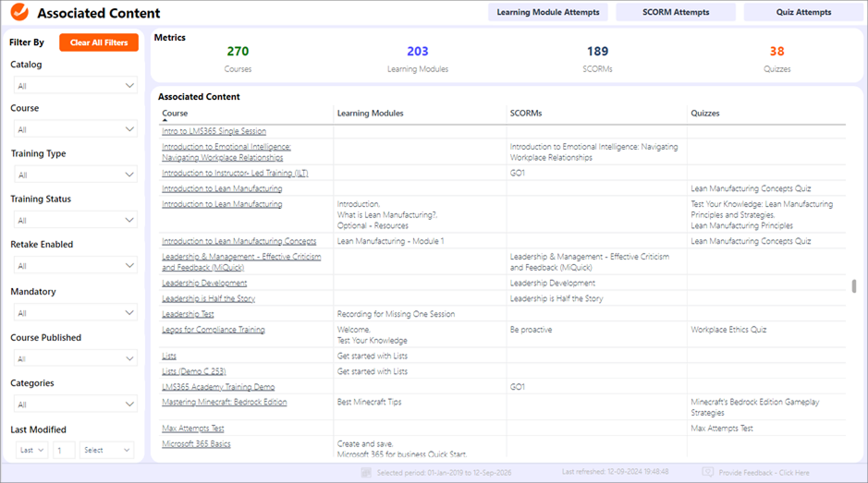Expand the Mandatory filter dropdown
The height and width of the screenshot is (483, 868).
click(76, 313)
